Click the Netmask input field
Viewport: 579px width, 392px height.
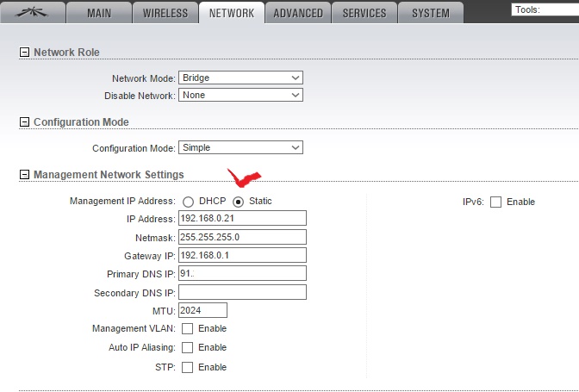pos(242,237)
